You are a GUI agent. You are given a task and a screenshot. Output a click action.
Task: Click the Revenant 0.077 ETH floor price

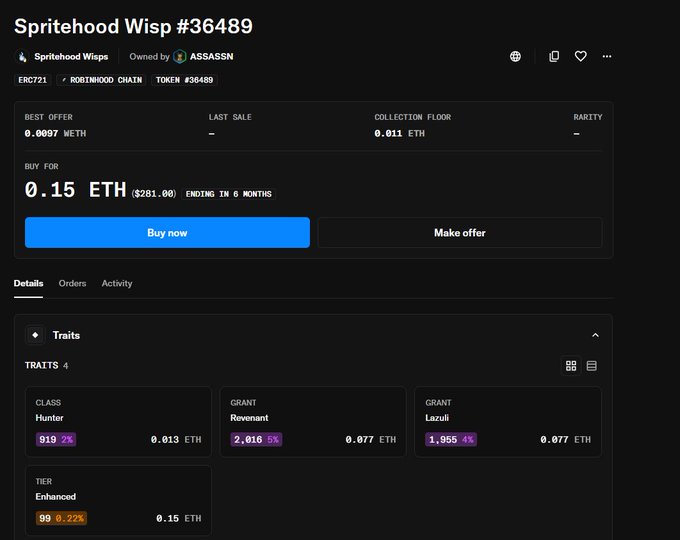tap(371, 439)
